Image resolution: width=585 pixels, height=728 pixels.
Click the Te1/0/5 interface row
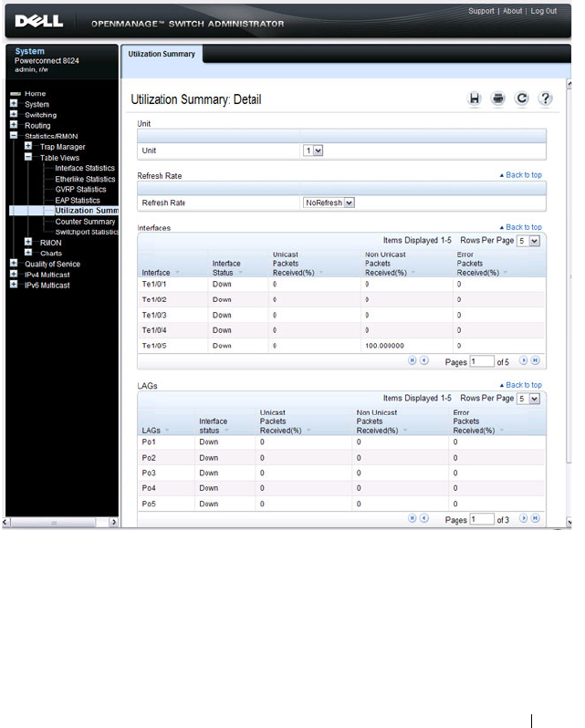341,346
